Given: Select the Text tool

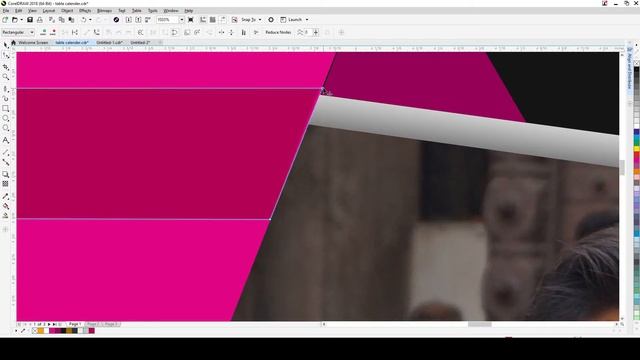Looking at the screenshot, I should pos(6,140).
